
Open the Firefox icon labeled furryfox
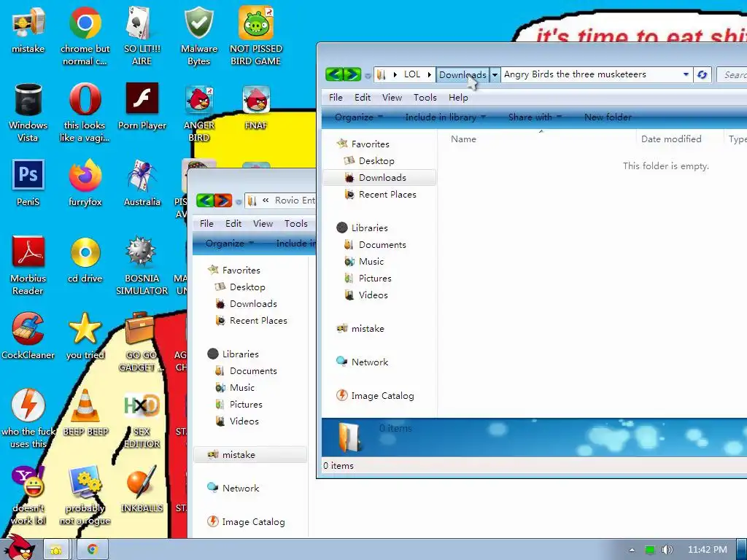tap(85, 182)
